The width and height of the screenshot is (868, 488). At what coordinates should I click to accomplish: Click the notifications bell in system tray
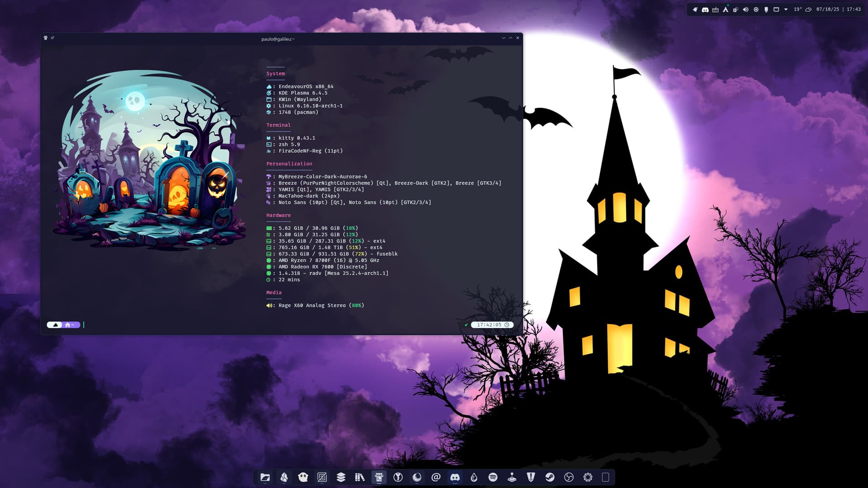[x=695, y=9]
